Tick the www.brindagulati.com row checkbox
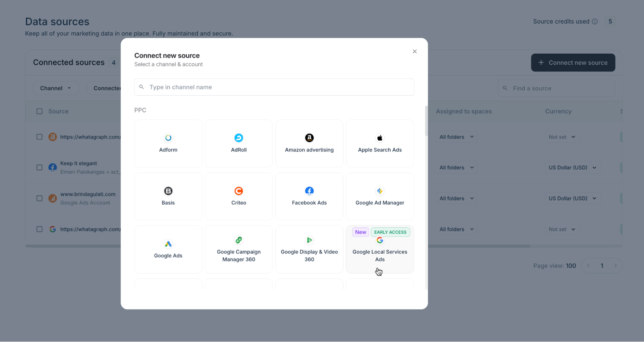644x342 pixels. 39,198
